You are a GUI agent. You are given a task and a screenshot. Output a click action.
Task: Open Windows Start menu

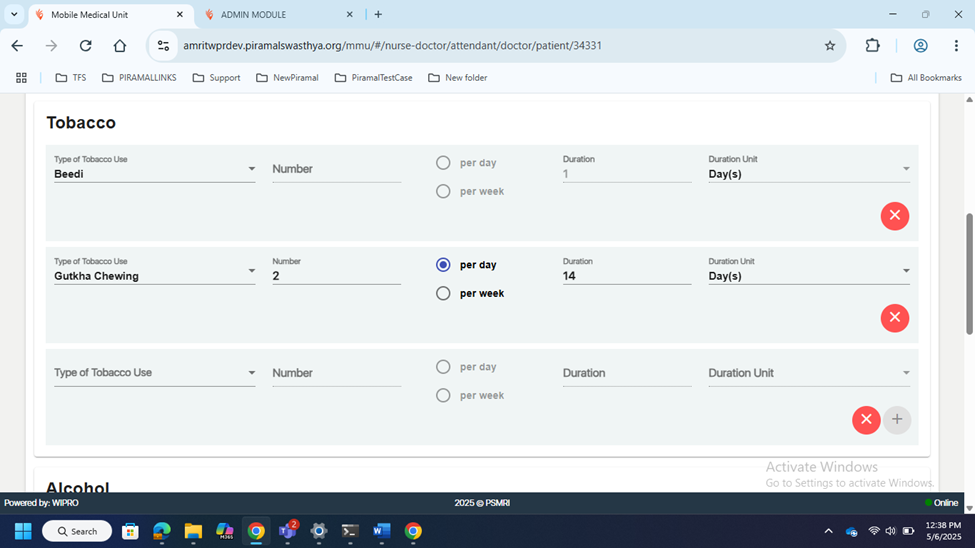click(23, 531)
